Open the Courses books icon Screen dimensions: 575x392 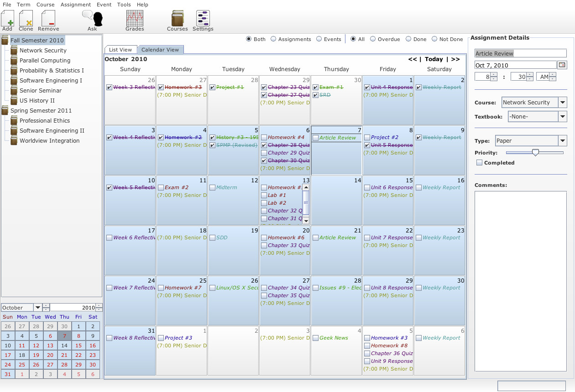point(178,18)
